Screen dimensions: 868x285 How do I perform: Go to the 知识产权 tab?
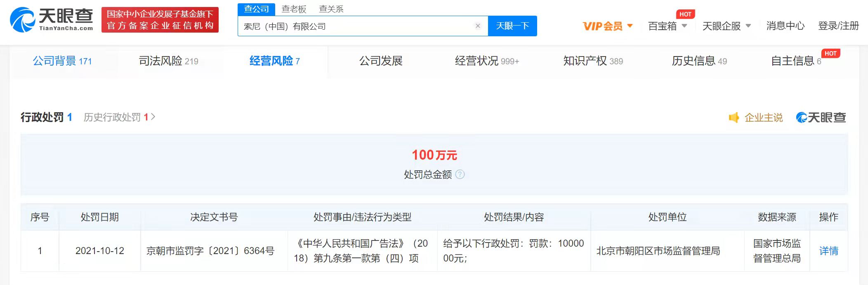[593, 61]
